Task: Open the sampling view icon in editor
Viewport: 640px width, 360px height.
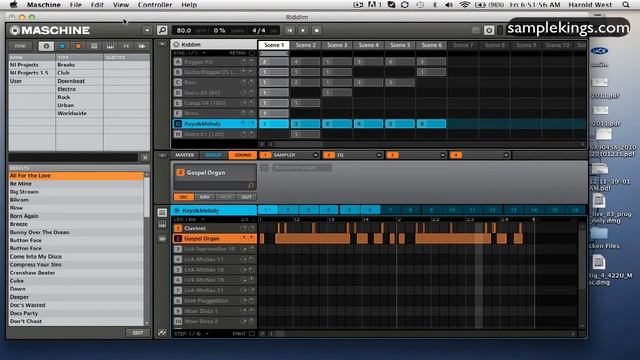Action: pyautogui.click(x=162, y=238)
